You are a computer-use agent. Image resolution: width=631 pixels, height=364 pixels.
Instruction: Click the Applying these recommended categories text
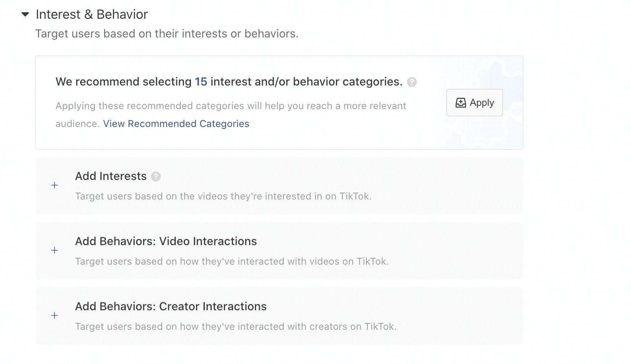(x=230, y=106)
